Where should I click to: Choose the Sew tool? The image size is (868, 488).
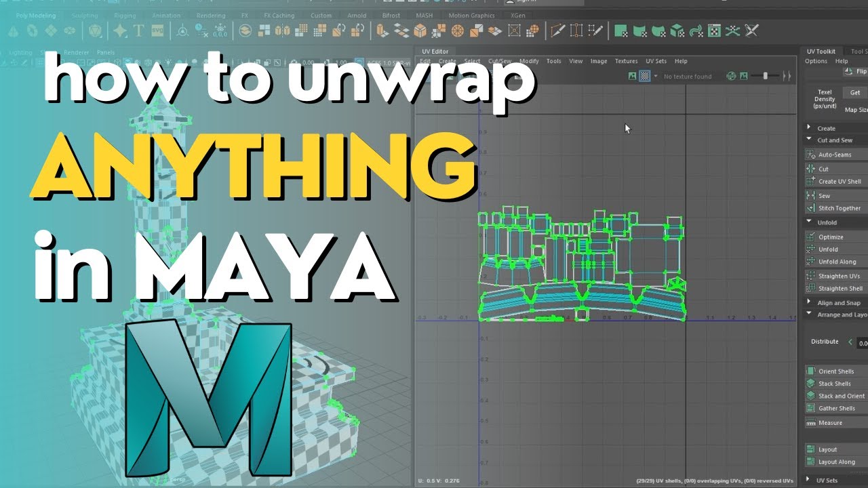coord(836,196)
